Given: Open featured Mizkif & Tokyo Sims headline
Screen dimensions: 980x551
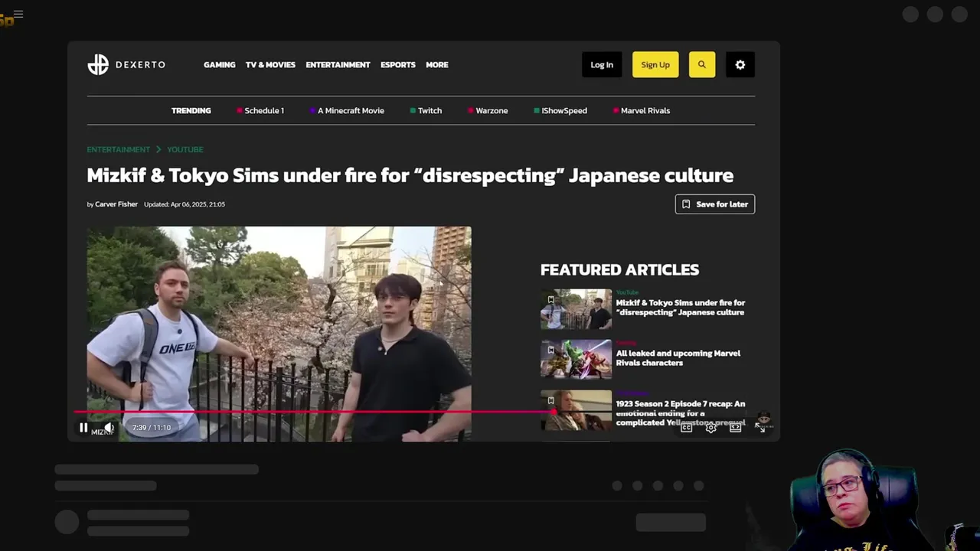Looking at the screenshot, I should [680, 308].
